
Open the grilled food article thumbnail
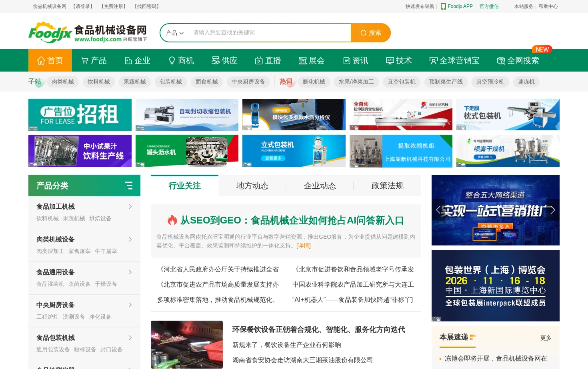click(x=187, y=345)
